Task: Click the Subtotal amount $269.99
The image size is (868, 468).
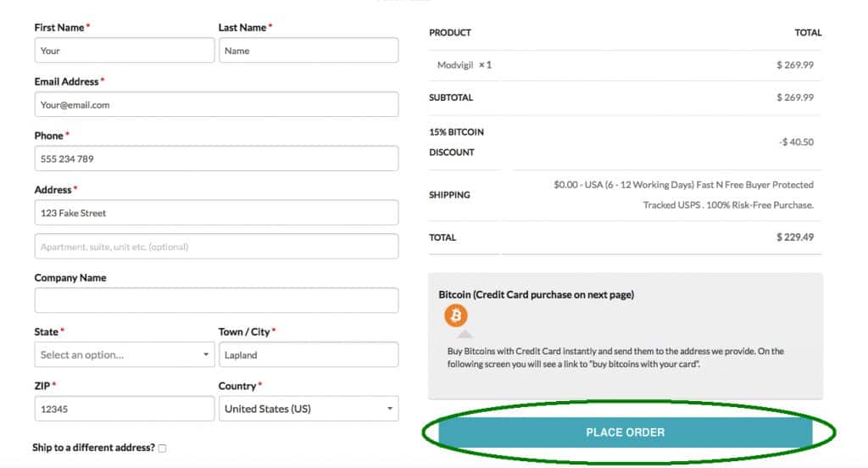Action: [x=794, y=97]
